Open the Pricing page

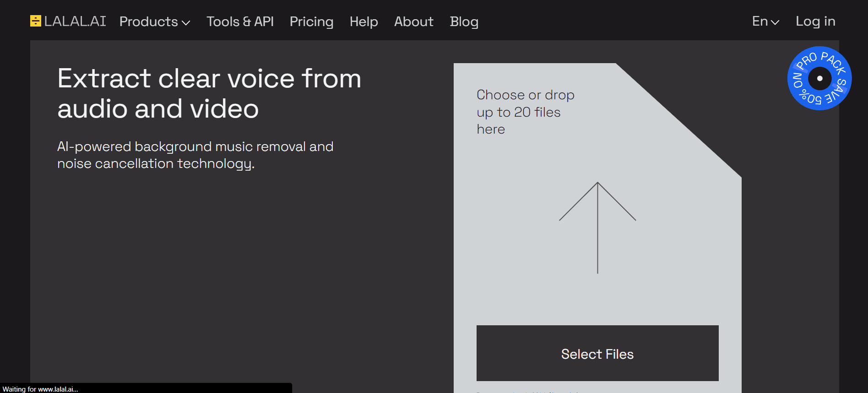tap(311, 22)
